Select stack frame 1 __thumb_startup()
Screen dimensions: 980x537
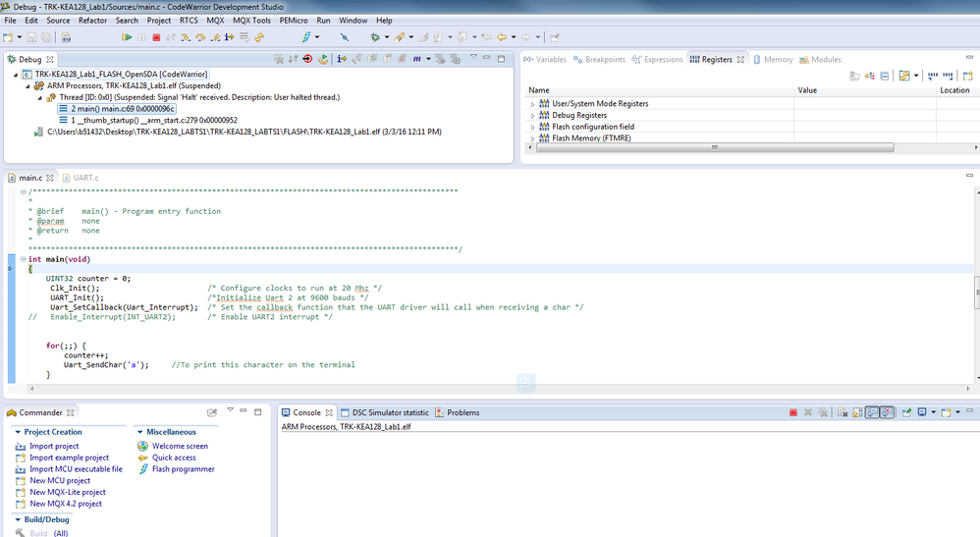[148, 120]
